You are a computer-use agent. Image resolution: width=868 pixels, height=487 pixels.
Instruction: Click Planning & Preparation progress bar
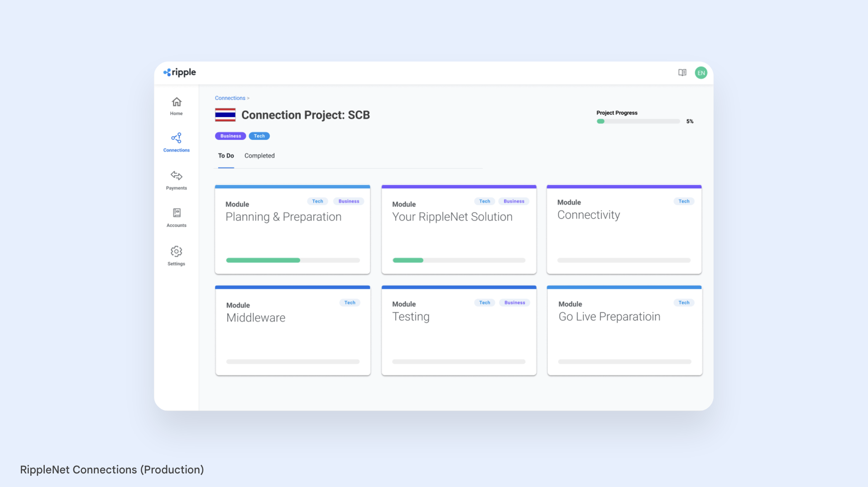point(293,260)
